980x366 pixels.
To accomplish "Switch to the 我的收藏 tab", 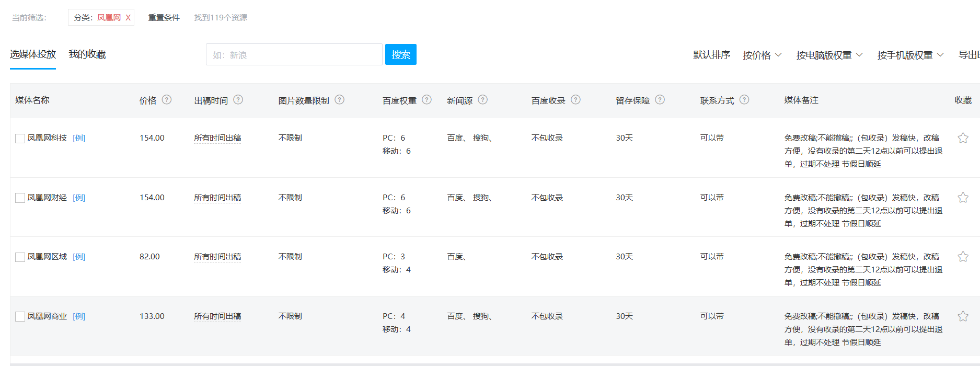I will coord(87,54).
